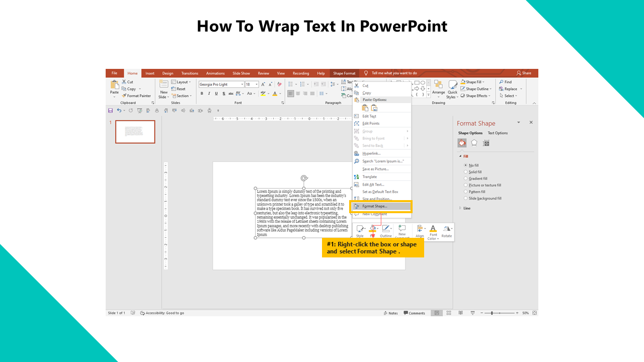Open the Section dropdown
Viewport: 644px width, 362px height.
coord(181,96)
